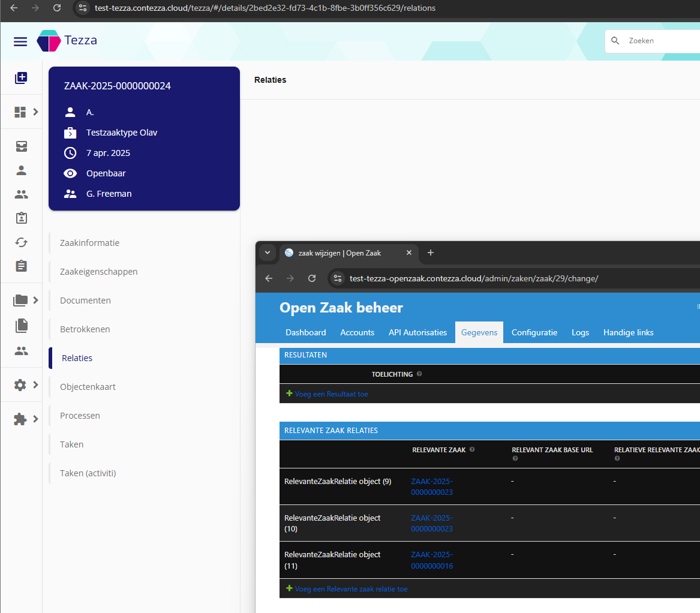Click the add new case plus icon
The width and height of the screenshot is (700, 613).
click(x=21, y=77)
